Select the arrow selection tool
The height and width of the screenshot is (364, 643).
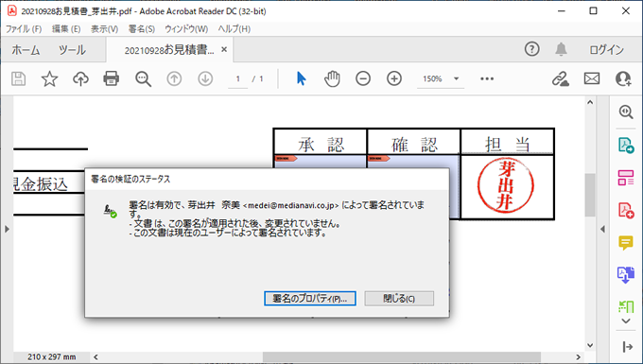click(301, 78)
